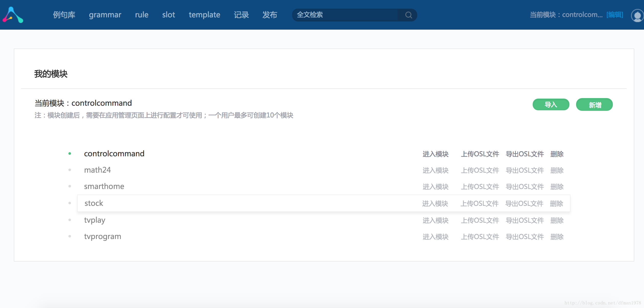Image resolution: width=644 pixels, height=308 pixels.
Task: Click the [编辑] link for current module
Action: 615,15
